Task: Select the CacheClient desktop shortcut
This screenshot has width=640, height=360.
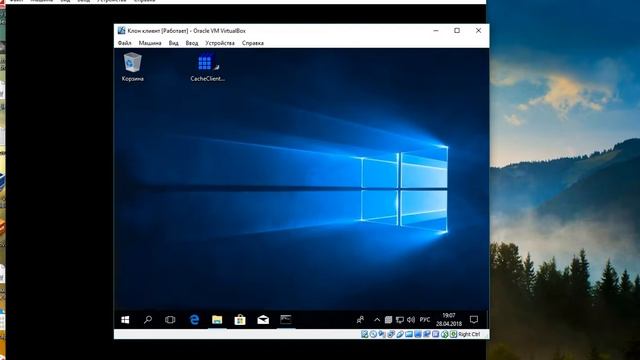Action: click(207, 67)
